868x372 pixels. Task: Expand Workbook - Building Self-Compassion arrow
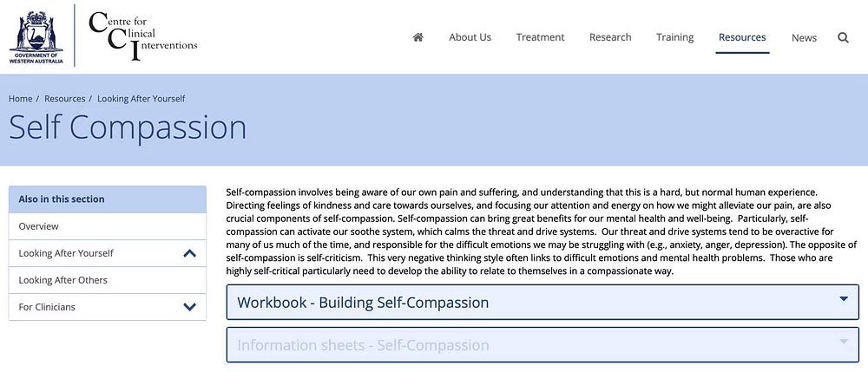tap(844, 299)
